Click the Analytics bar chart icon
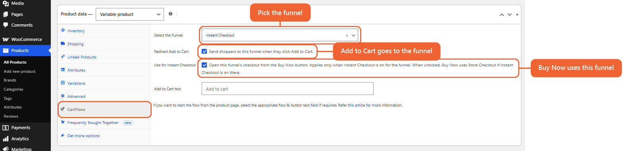Viewport: 644px width, 151px height. (x=6, y=139)
